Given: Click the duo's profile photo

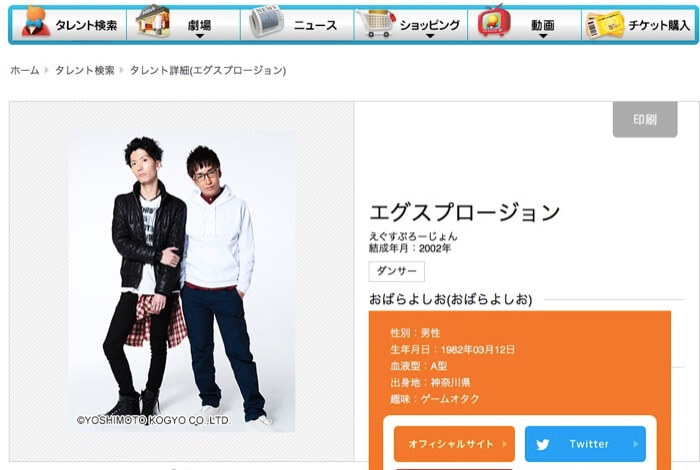Looking at the screenshot, I should tap(182, 281).
